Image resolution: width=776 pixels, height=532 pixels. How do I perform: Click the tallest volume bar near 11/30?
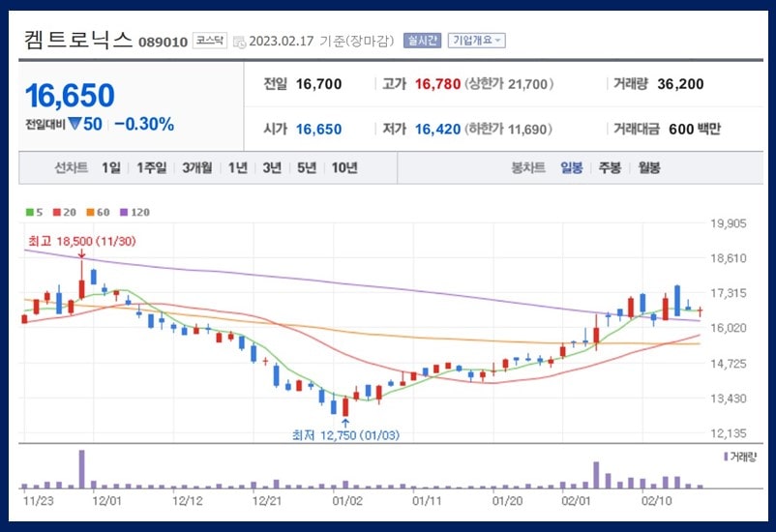[81, 469]
